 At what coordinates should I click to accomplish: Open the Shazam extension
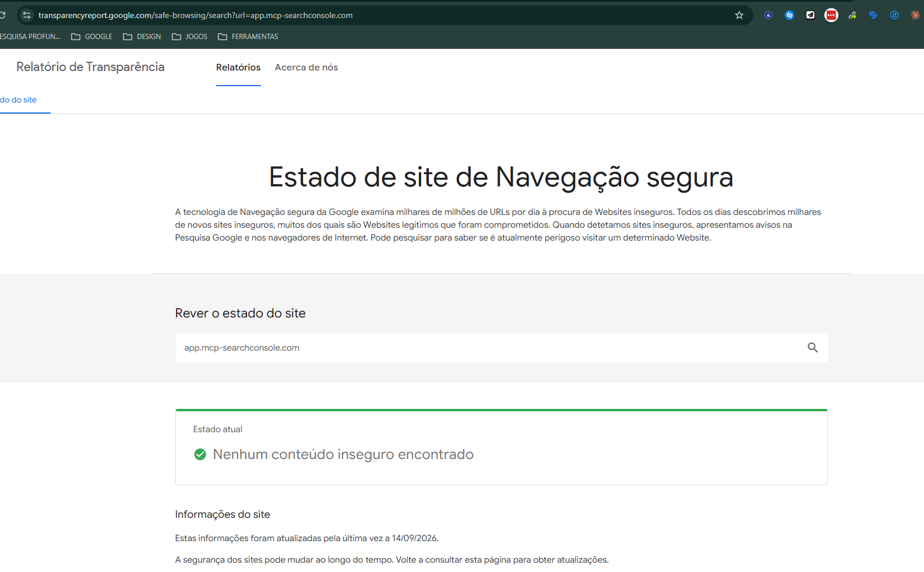pos(789,15)
